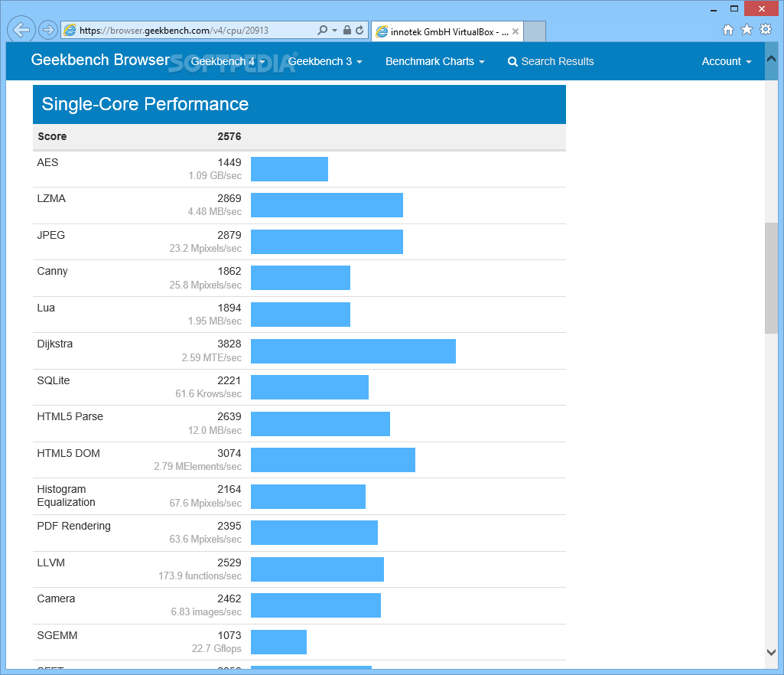Click the SQLite row label
This screenshot has width=784, height=675.
point(54,381)
